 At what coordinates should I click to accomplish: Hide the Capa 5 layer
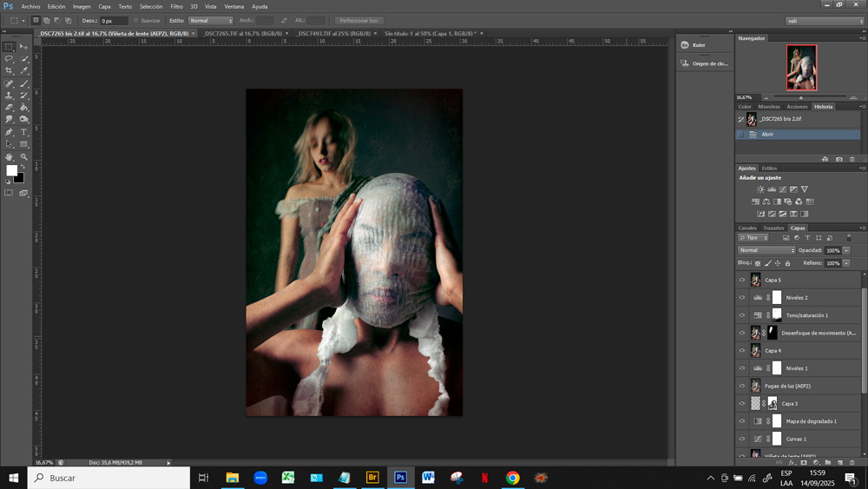741,281
